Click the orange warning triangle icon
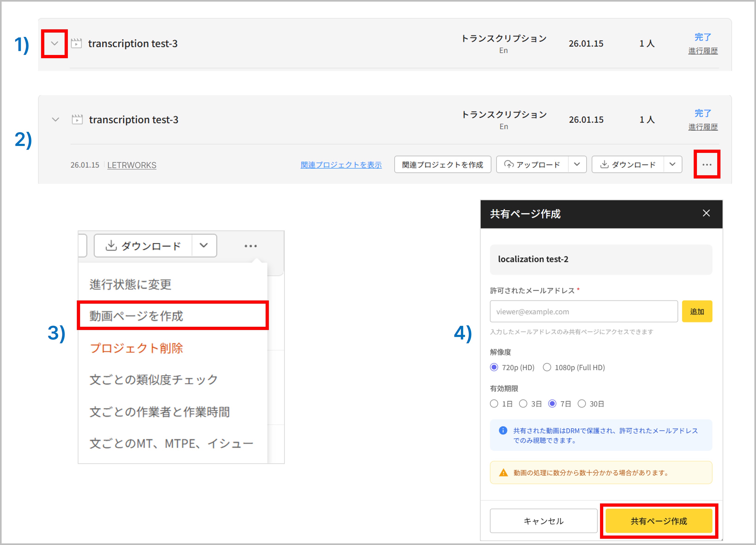The height and width of the screenshot is (545, 756). (x=503, y=473)
